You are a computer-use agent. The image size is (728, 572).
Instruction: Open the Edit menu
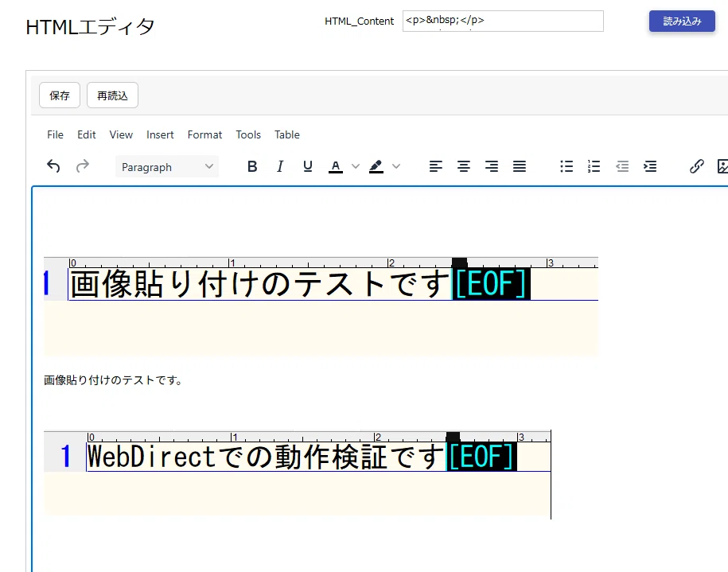pyautogui.click(x=87, y=134)
